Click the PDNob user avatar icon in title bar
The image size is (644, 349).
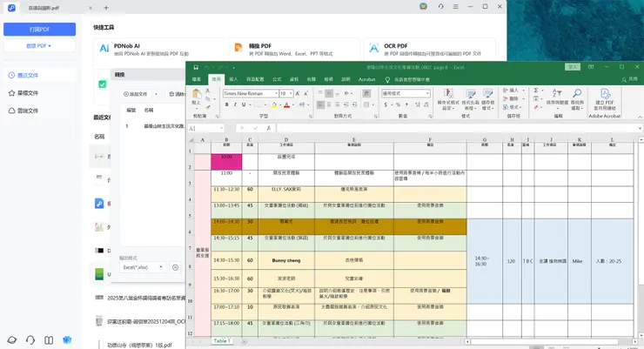(x=424, y=7)
